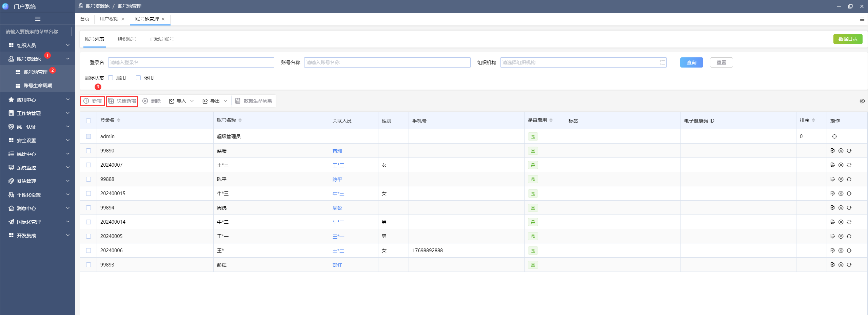
Task: Click the org picker list icon in 组织机构 field
Action: [x=662, y=62]
